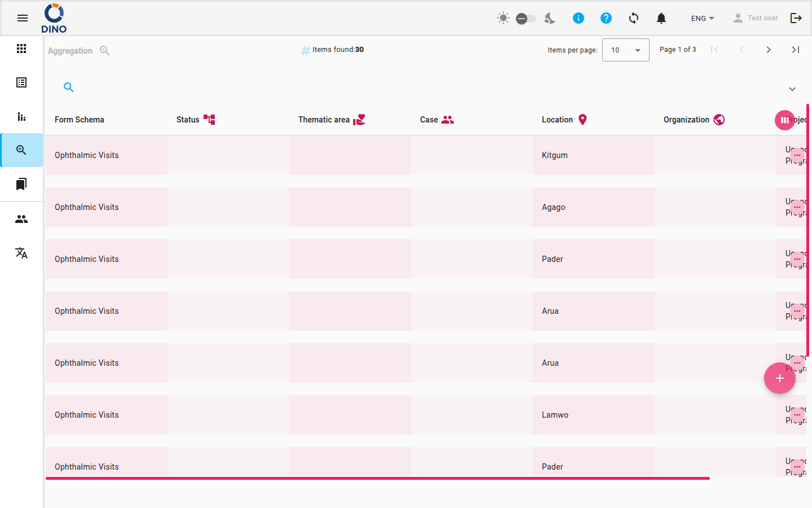
Task: Click the Form Schema column header
Action: pos(80,120)
